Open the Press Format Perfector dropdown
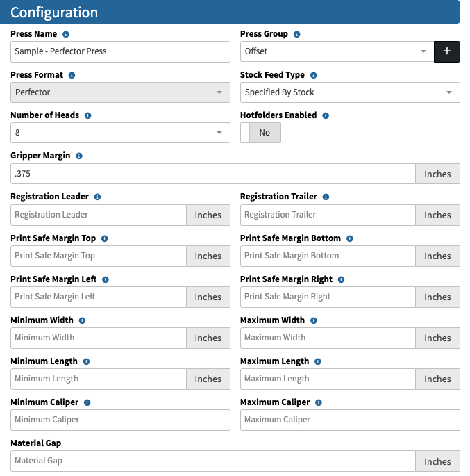Viewport: 470px width, 476px height. point(120,92)
